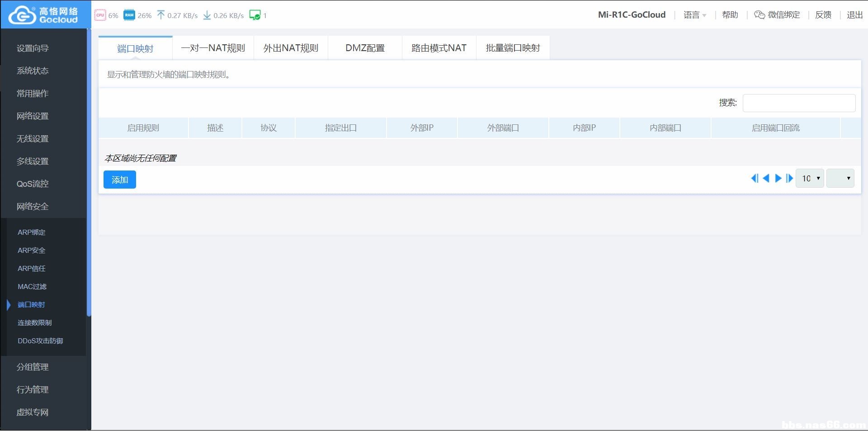Jump to the last page arrow
This screenshot has width=868, height=431.
coord(789,178)
